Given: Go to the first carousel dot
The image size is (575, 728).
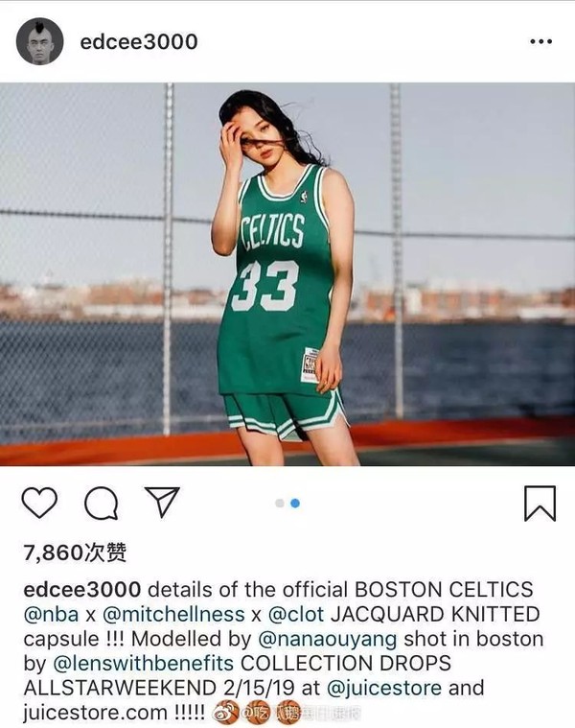Looking at the screenshot, I should pos(279,504).
